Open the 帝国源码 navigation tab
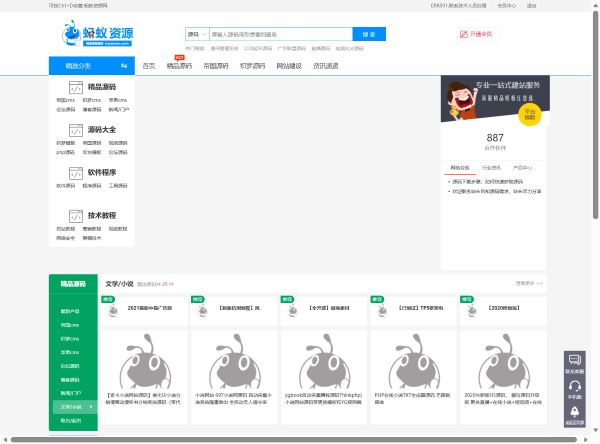This screenshot has height=444, width=600. [x=216, y=66]
